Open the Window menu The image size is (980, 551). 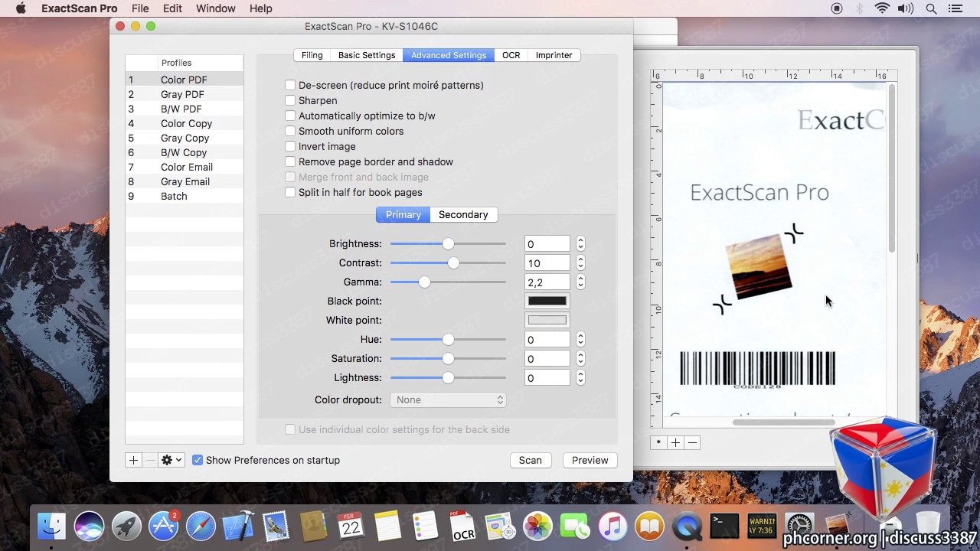pyautogui.click(x=215, y=8)
